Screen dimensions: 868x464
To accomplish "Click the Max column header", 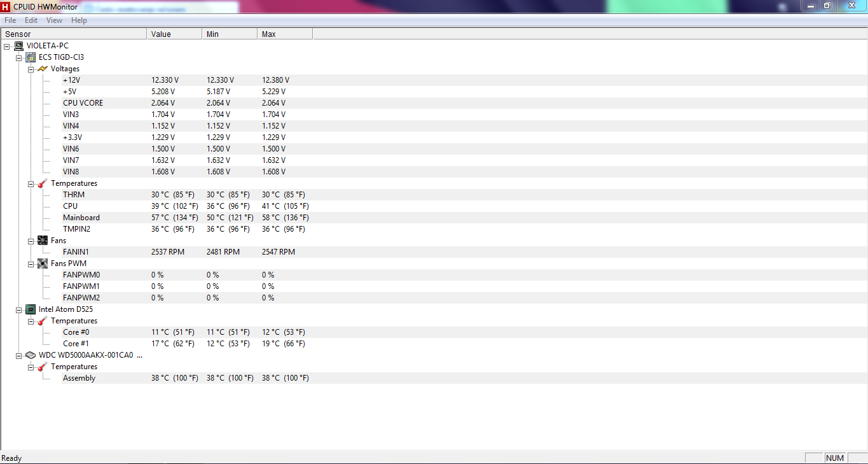I will [285, 34].
